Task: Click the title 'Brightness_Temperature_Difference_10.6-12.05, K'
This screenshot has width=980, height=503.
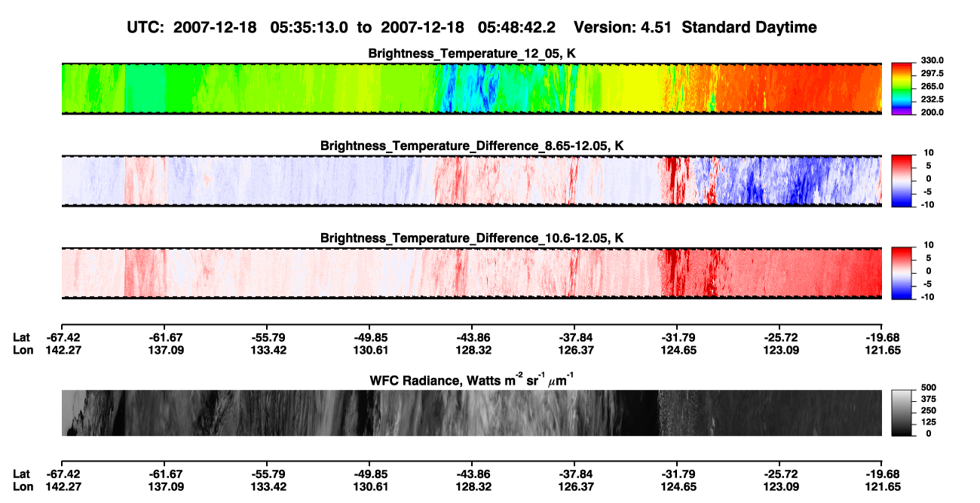Action: (x=472, y=238)
